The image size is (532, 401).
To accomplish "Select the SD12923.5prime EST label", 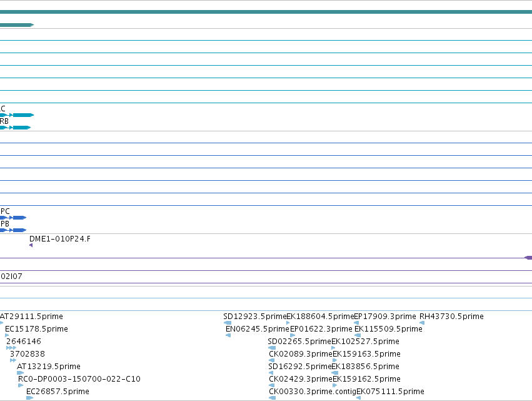I will point(255,317).
